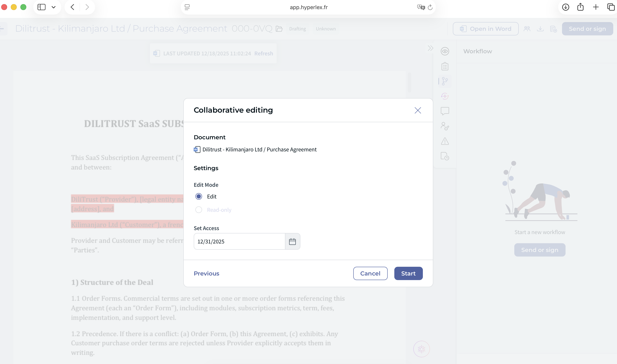Open the comments speech bubble icon
The height and width of the screenshot is (364, 617).
tap(445, 111)
